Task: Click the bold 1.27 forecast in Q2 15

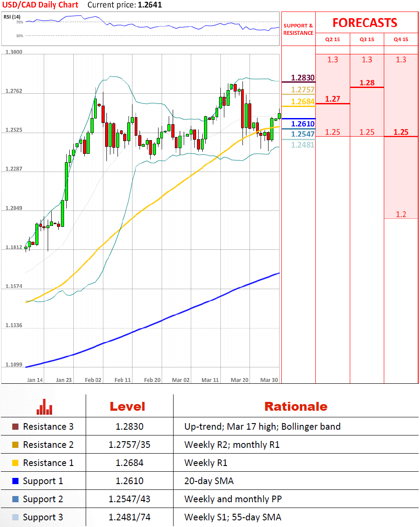Action: (333, 99)
